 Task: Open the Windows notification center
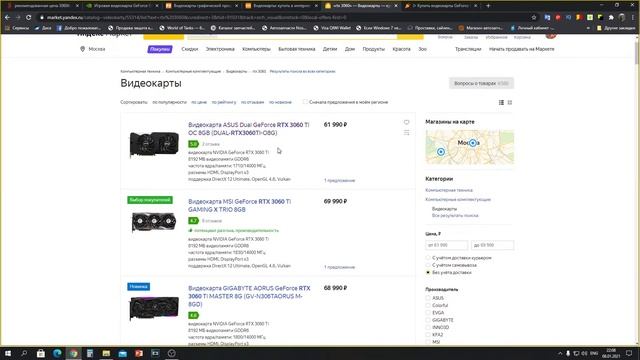629,353
